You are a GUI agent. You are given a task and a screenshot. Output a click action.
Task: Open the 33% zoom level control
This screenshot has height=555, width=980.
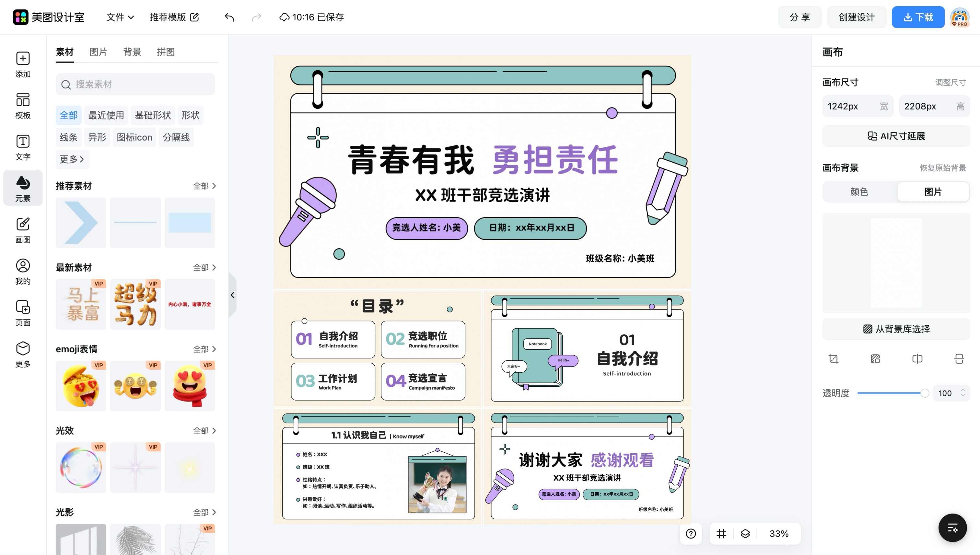pos(778,534)
